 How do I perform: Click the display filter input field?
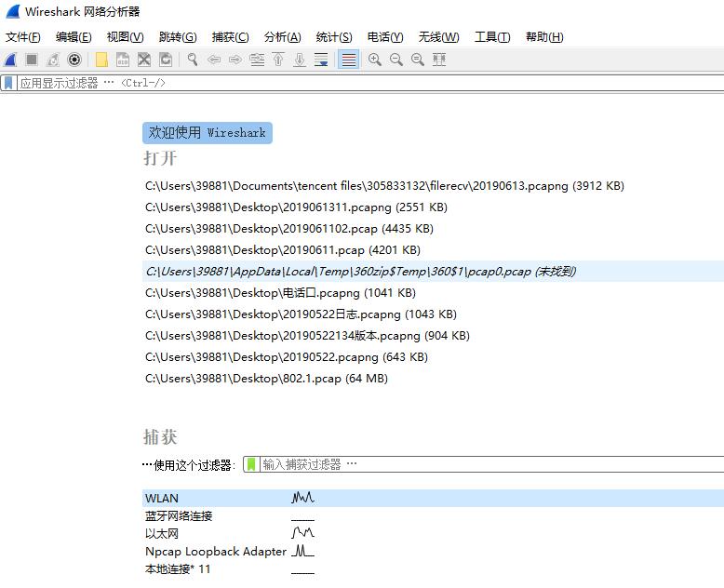click(x=372, y=83)
